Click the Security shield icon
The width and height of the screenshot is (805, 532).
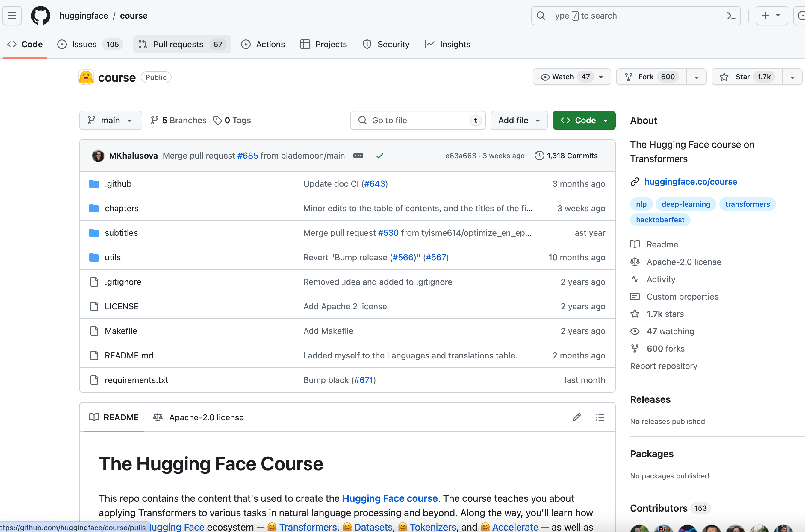(x=367, y=44)
